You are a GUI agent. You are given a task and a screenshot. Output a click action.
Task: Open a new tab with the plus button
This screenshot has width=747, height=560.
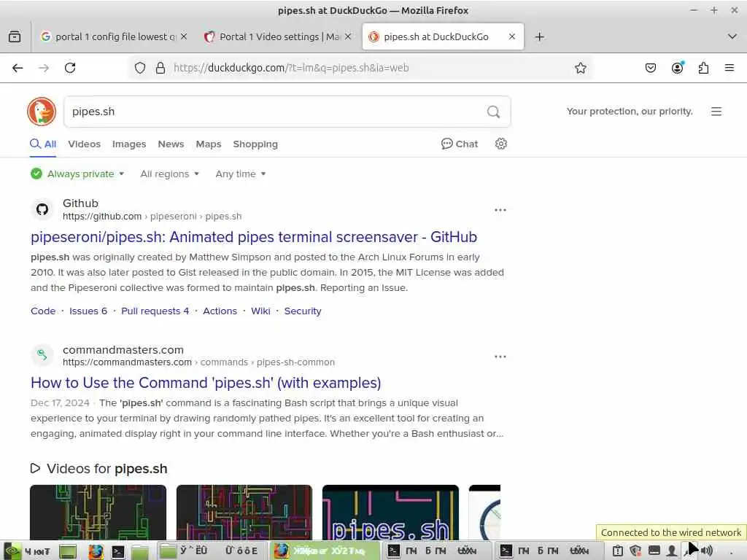click(539, 36)
